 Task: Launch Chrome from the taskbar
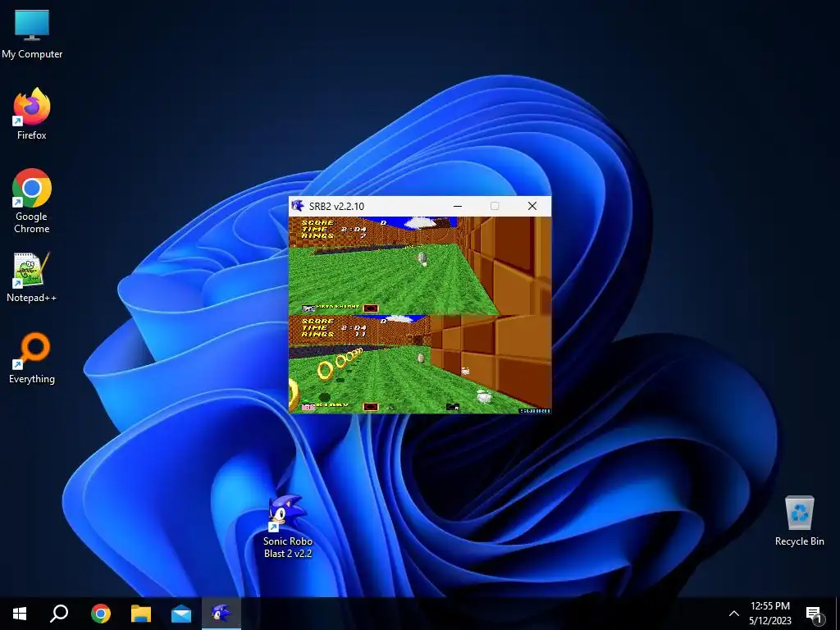[x=101, y=614]
